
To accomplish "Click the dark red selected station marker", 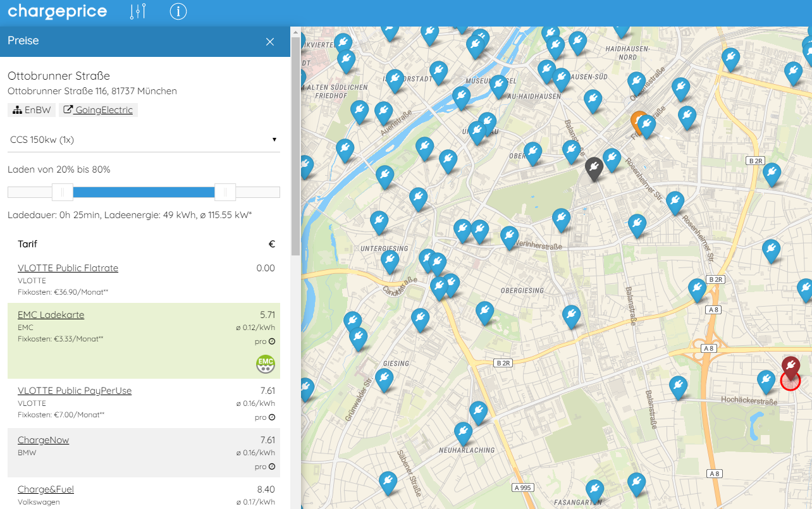I will (x=790, y=367).
